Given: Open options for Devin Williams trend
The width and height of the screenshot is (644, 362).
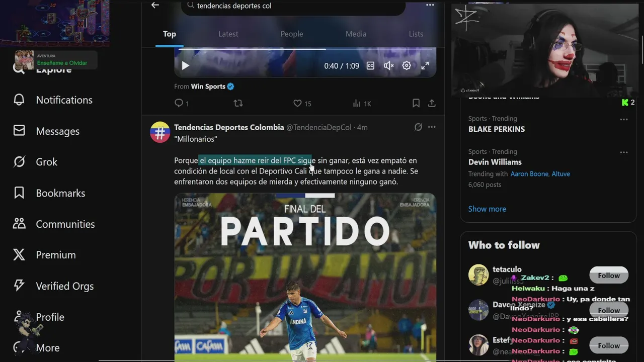Looking at the screenshot, I should click(624, 152).
